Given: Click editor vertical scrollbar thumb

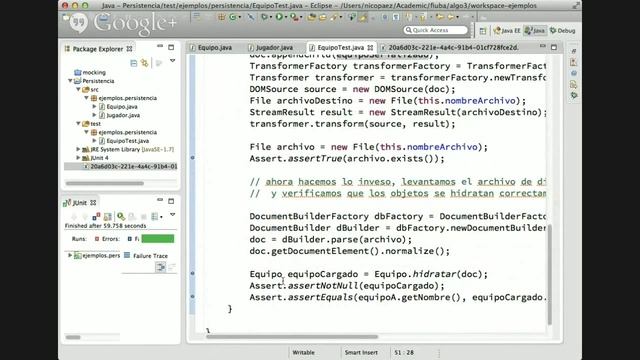Looking at the screenshot, I should tap(550, 274).
